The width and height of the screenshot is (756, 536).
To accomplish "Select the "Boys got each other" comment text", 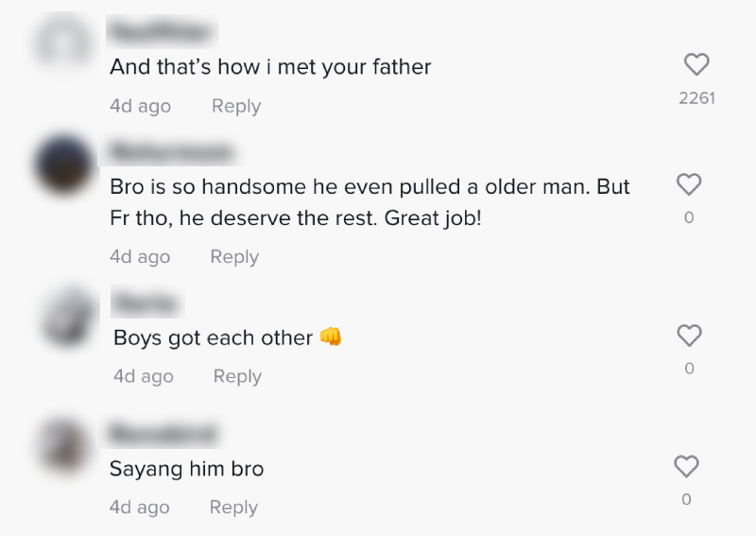I will 213,337.
